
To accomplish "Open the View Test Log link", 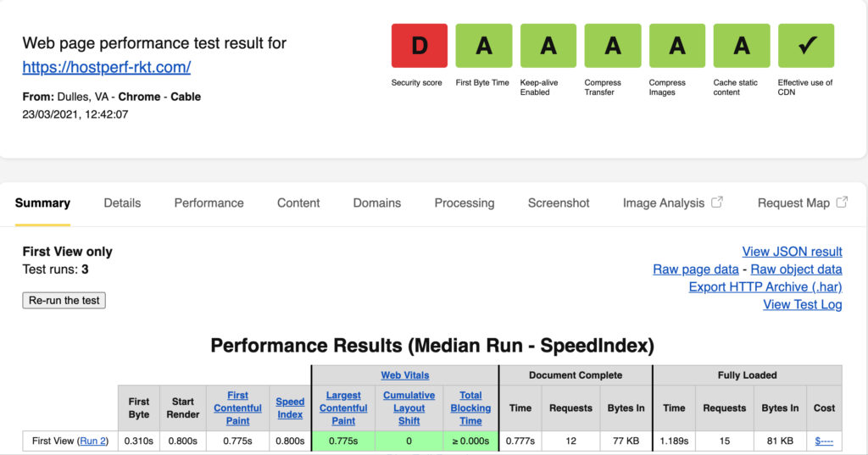I will tap(802, 304).
